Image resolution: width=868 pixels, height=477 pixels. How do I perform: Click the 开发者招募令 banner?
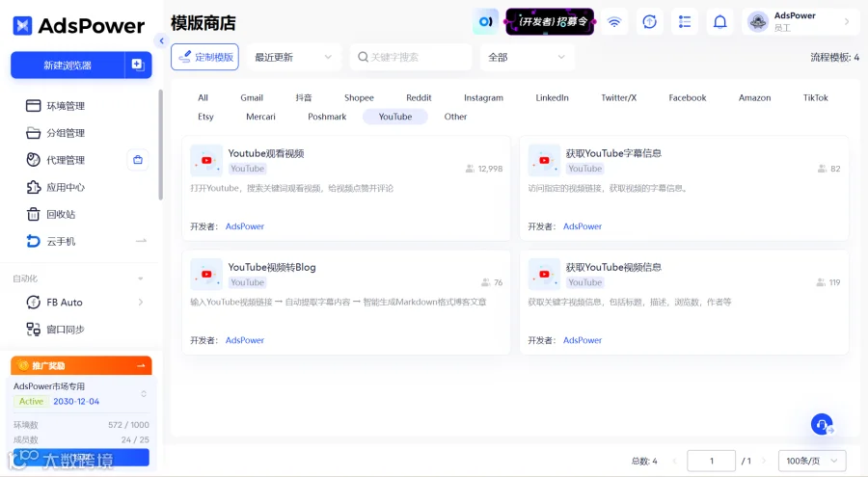pyautogui.click(x=550, y=21)
